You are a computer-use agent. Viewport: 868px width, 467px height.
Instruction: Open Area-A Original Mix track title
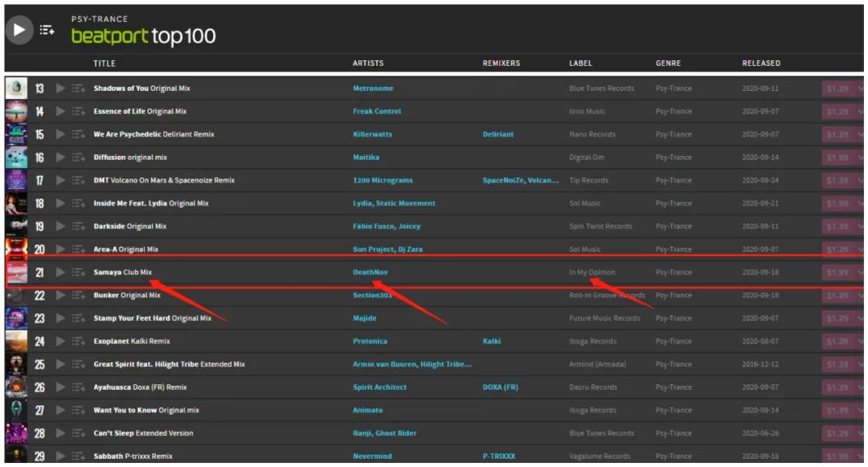125,249
